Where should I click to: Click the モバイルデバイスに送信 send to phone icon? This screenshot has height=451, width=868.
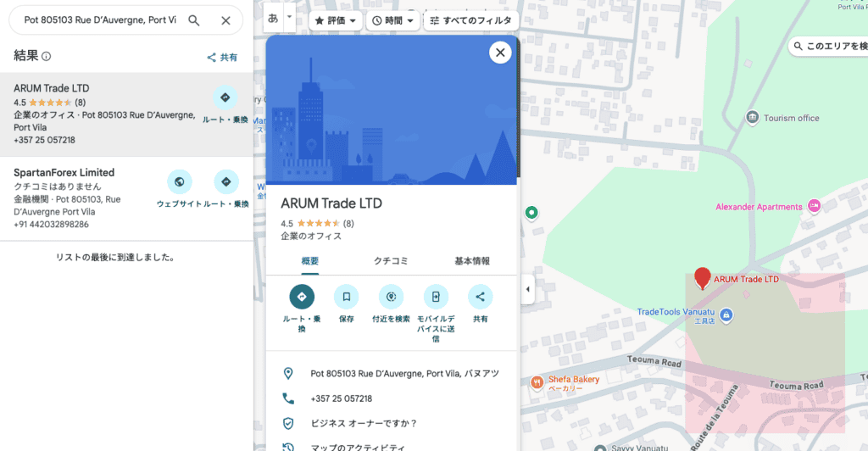(x=436, y=297)
